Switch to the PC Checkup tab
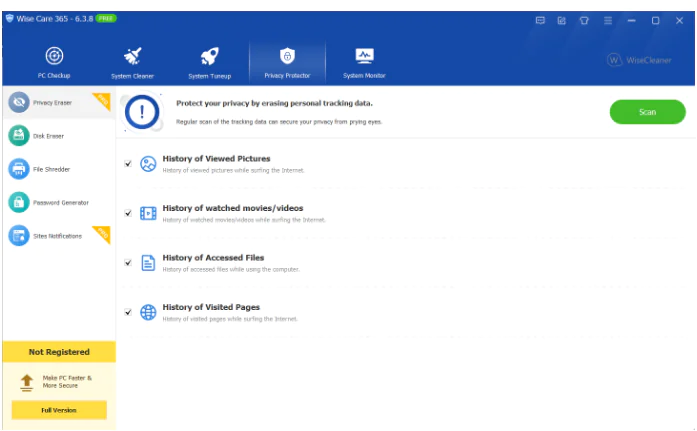 click(x=55, y=62)
